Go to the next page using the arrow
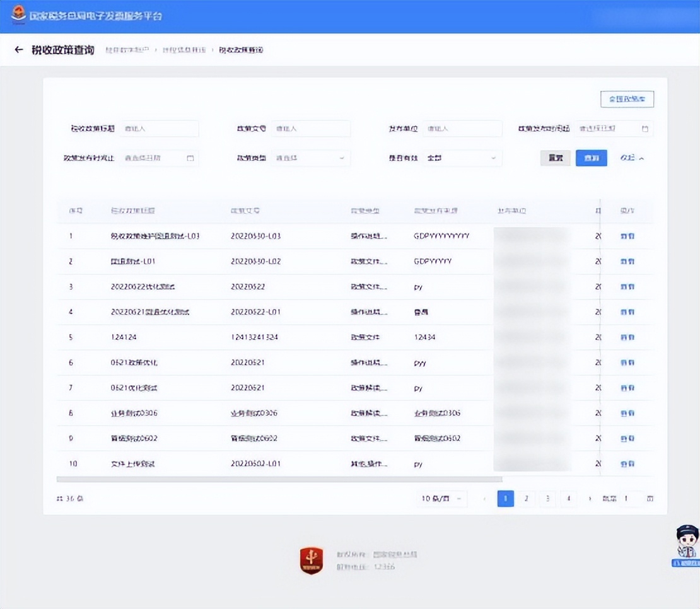The width and height of the screenshot is (700, 609). click(x=590, y=498)
